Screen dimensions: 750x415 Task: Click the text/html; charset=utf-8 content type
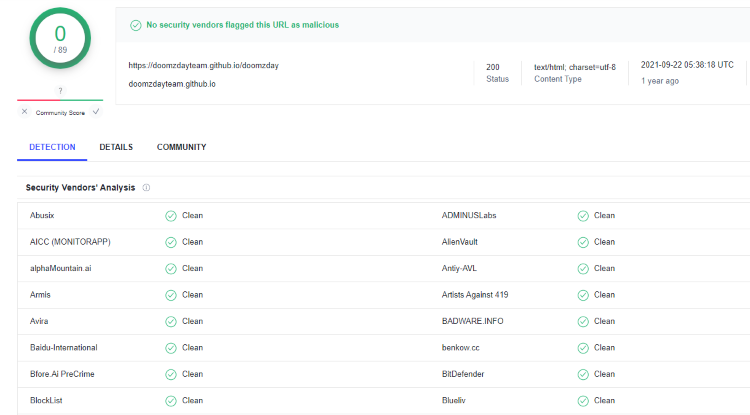click(575, 67)
